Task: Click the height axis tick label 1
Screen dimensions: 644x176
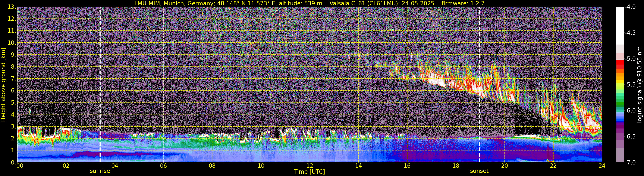Action: [13, 150]
